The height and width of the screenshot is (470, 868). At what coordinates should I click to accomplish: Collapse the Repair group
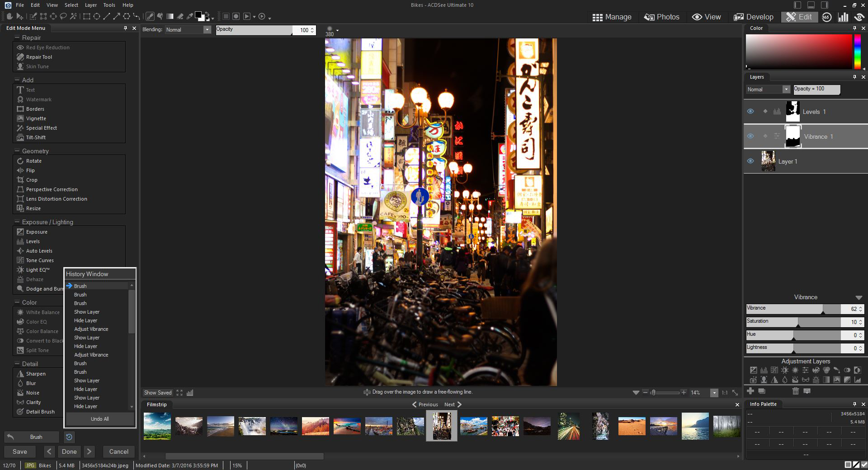point(17,38)
